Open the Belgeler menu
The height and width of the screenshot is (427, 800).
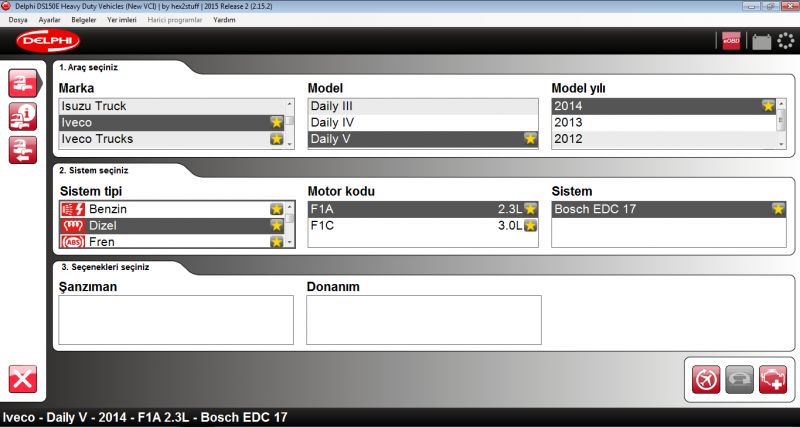coord(84,20)
